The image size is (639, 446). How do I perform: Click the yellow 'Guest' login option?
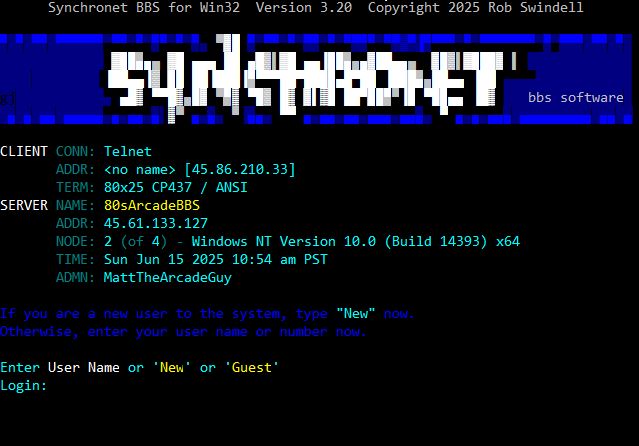pyautogui.click(x=251, y=368)
